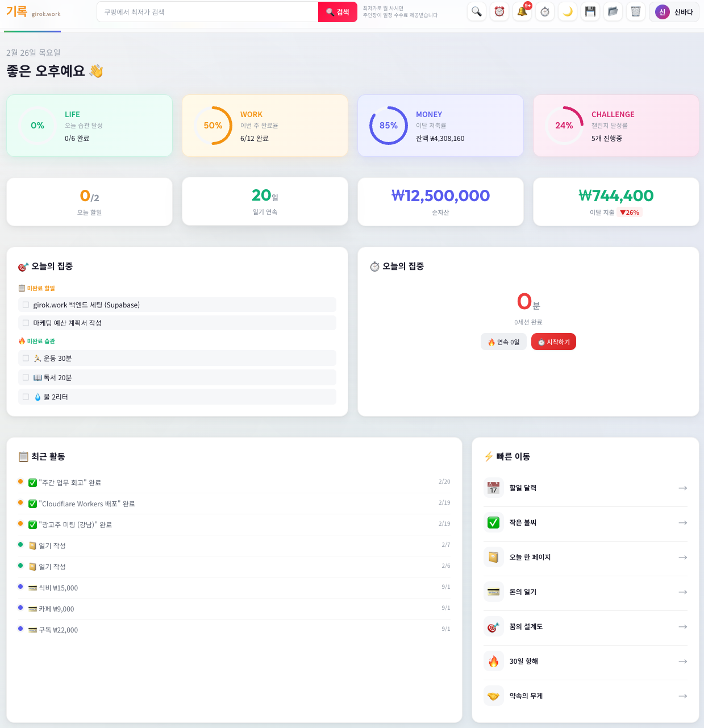The height and width of the screenshot is (728, 704).
Task: Click the floppy disk save icon
Action: (590, 11)
